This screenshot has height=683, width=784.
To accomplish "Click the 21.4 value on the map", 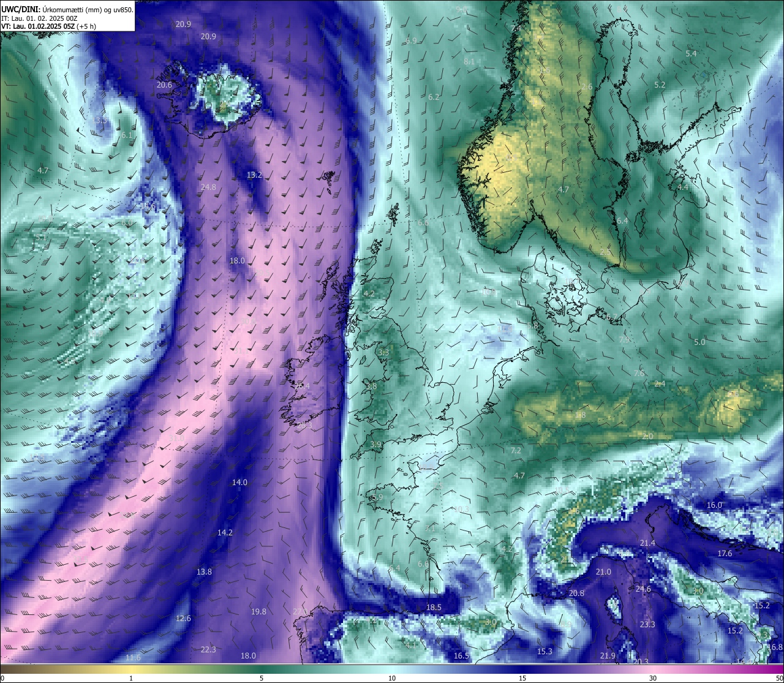I will pos(647,543).
